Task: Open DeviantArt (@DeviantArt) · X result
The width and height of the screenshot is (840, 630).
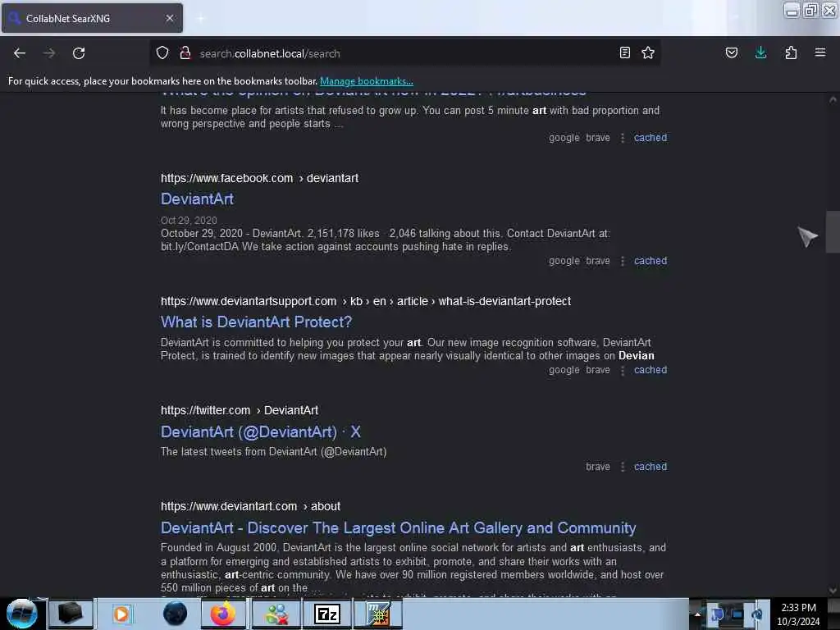Action: tap(261, 431)
